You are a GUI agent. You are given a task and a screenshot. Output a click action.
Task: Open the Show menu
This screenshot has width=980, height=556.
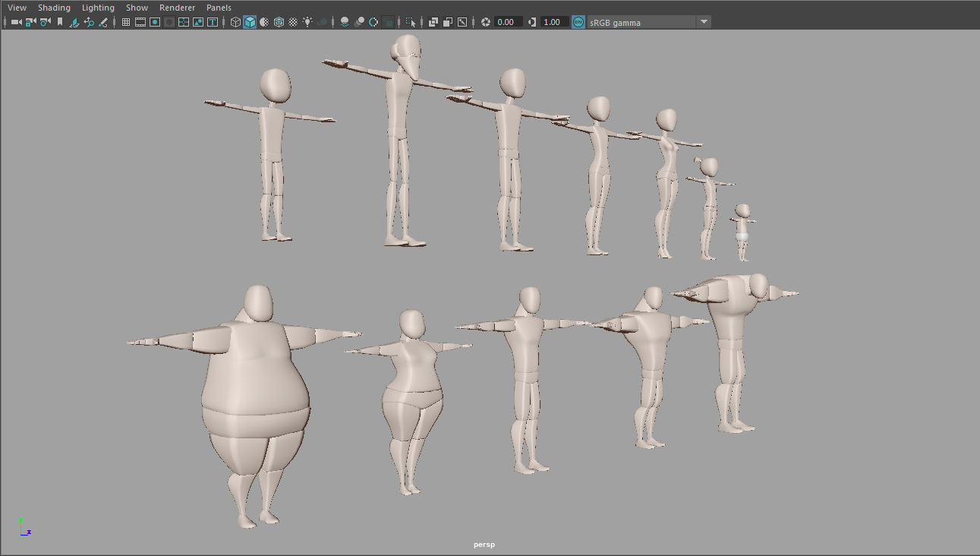click(137, 8)
